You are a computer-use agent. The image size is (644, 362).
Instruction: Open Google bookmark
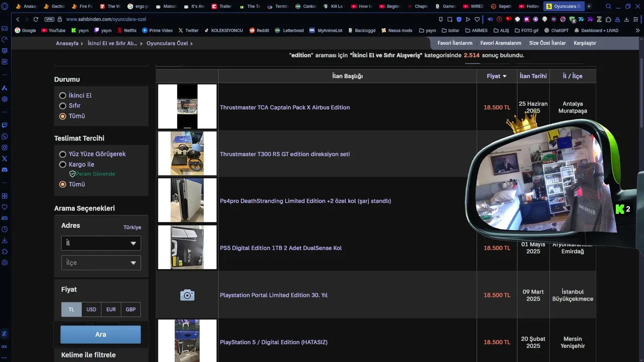[26, 30]
